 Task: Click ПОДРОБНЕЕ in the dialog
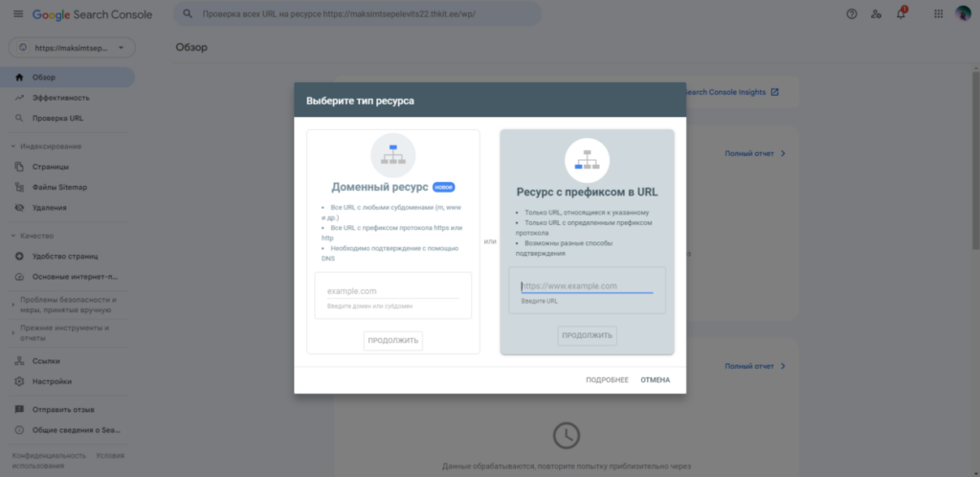[607, 380]
